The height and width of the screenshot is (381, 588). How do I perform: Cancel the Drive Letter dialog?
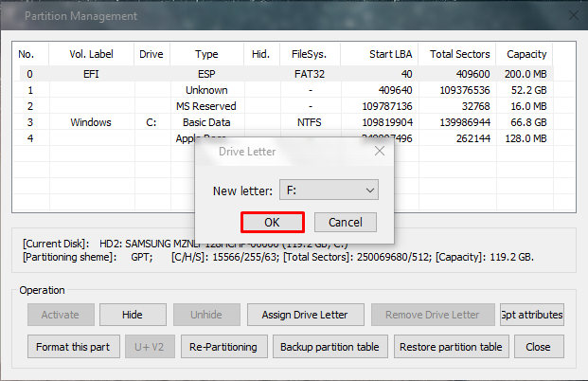(x=345, y=222)
